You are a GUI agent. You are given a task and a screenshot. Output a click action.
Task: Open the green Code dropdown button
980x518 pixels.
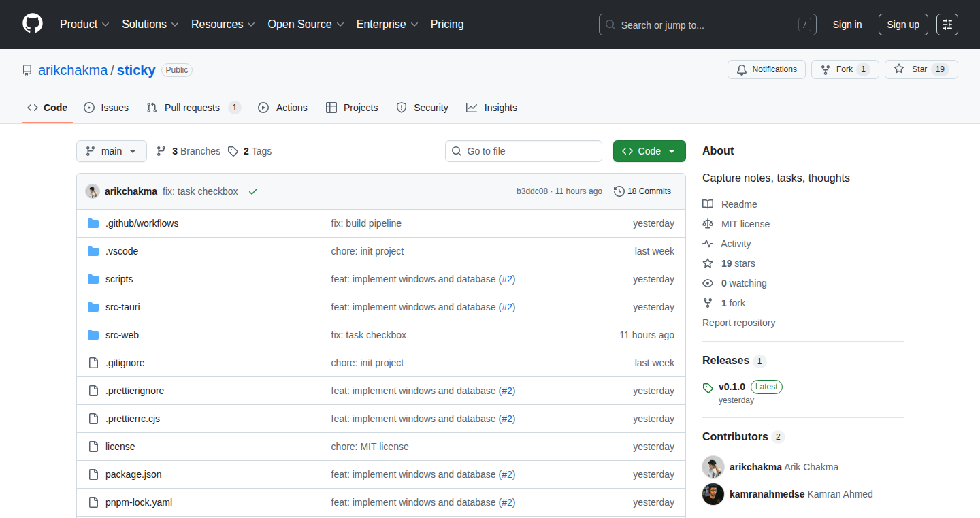click(649, 151)
